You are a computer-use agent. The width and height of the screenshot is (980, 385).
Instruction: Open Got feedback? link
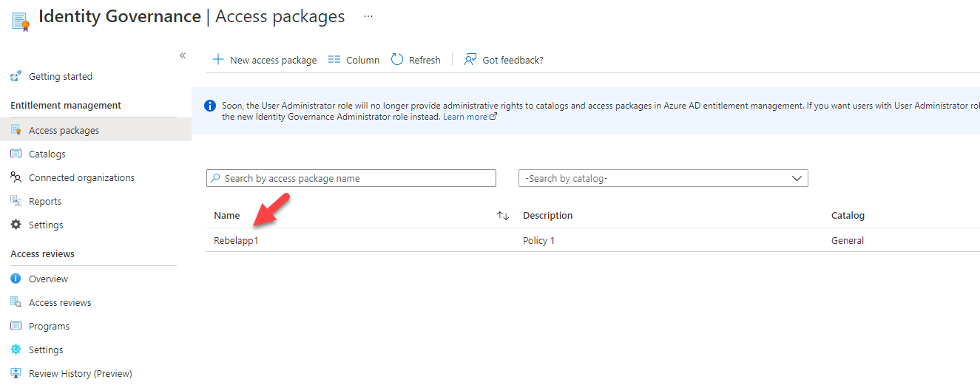[x=513, y=60]
